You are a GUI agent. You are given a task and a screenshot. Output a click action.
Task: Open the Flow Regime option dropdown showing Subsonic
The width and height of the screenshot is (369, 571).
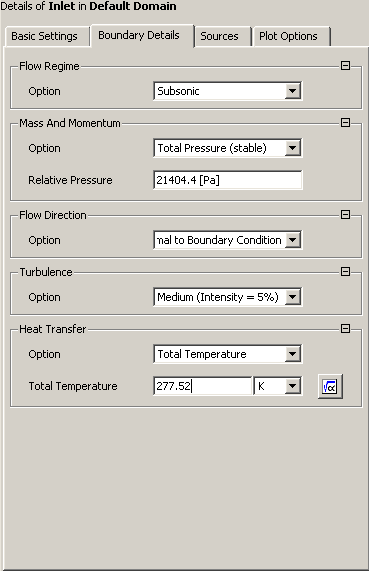tap(227, 91)
